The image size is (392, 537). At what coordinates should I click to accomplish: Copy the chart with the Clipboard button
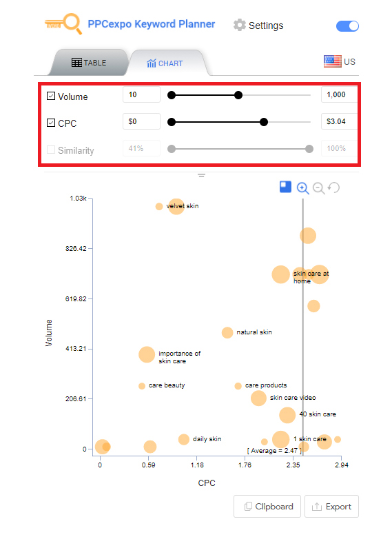point(267,506)
